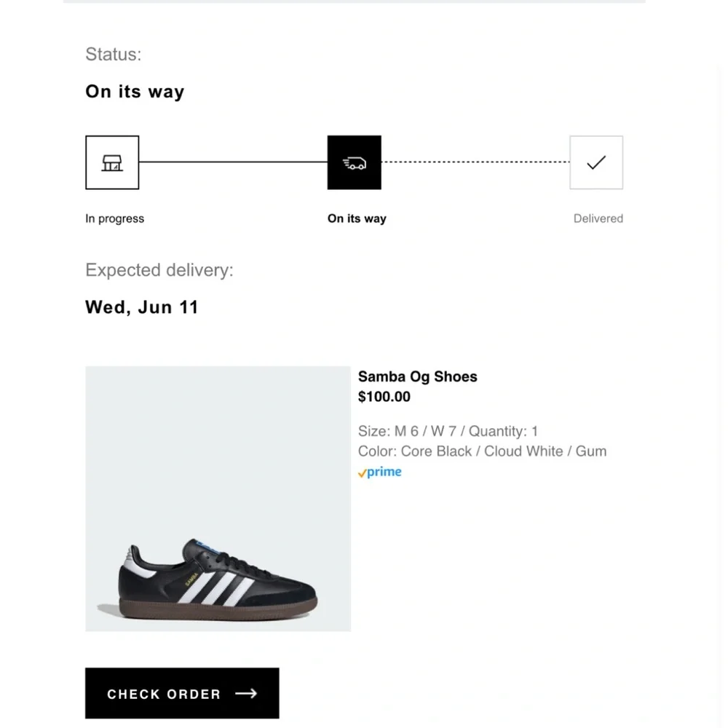The width and height of the screenshot is (728, 728).
Task: Click the Samba shoes product image
Action: [x=217, y=498]
